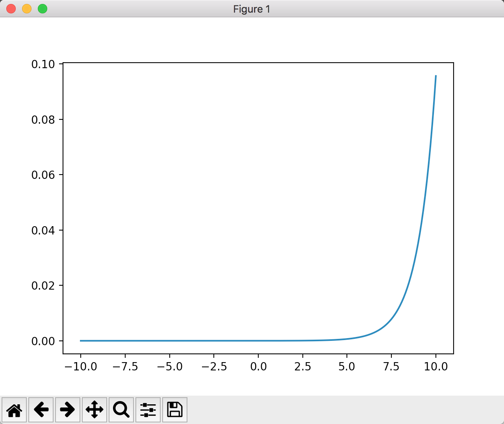Save the figure using the disk icon

point(174,410)
